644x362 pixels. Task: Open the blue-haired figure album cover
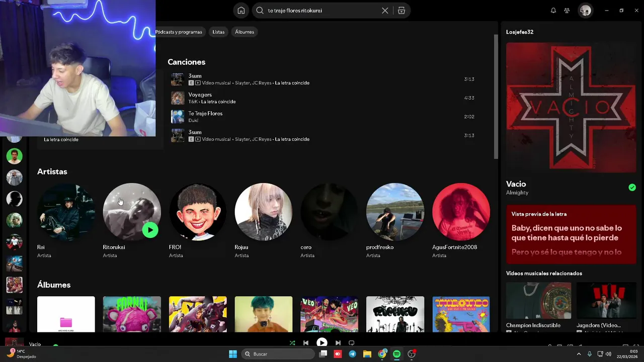[264, 314]
